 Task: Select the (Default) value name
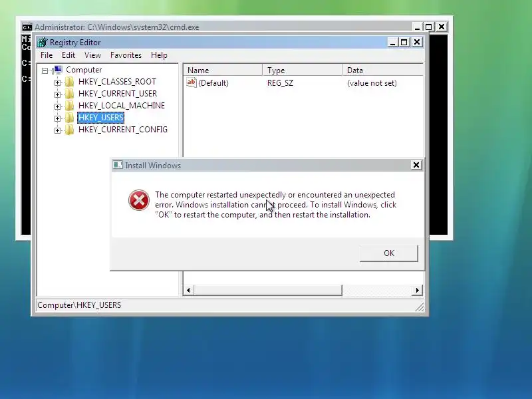tap(213, 83)
